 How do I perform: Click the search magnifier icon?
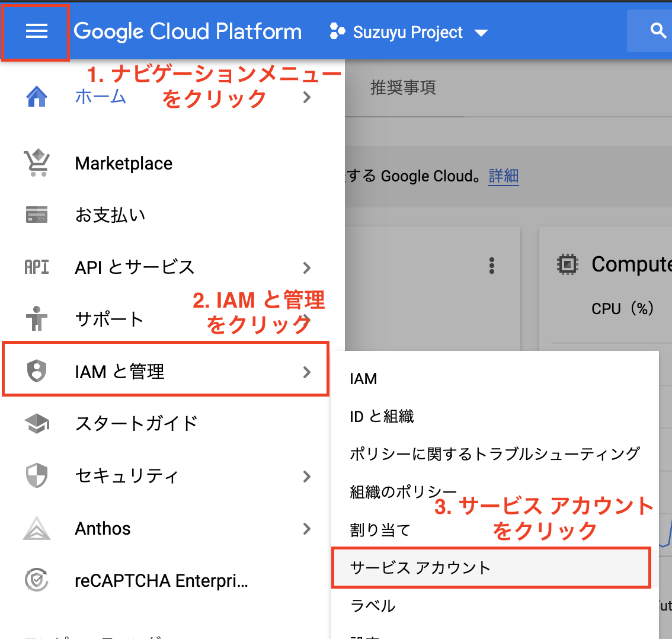(658, 31)
